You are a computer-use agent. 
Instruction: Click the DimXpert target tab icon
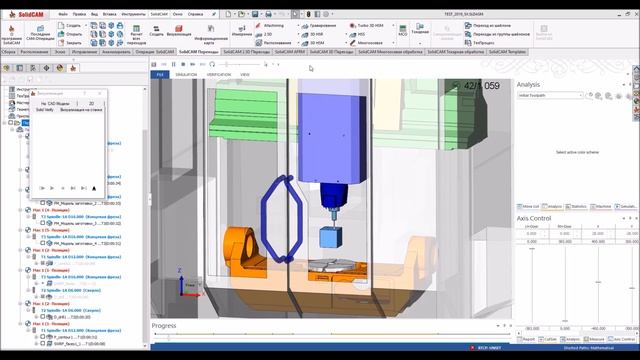click(x=46, y=68)
